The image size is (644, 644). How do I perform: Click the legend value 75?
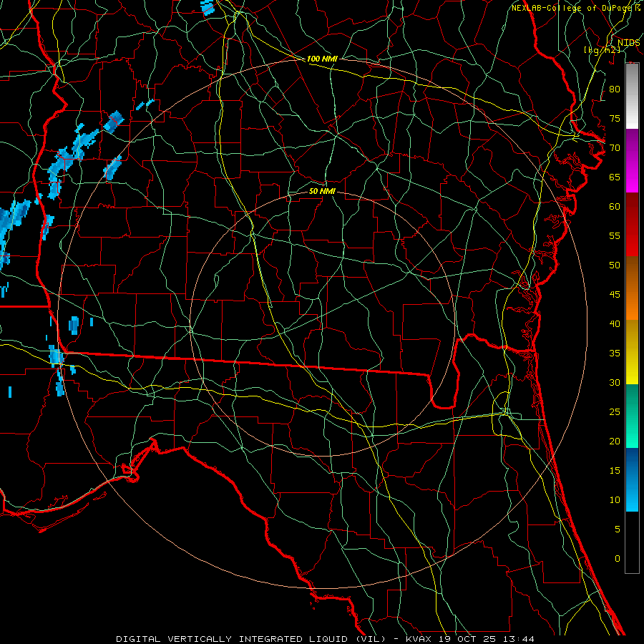(x=615, y=118)
